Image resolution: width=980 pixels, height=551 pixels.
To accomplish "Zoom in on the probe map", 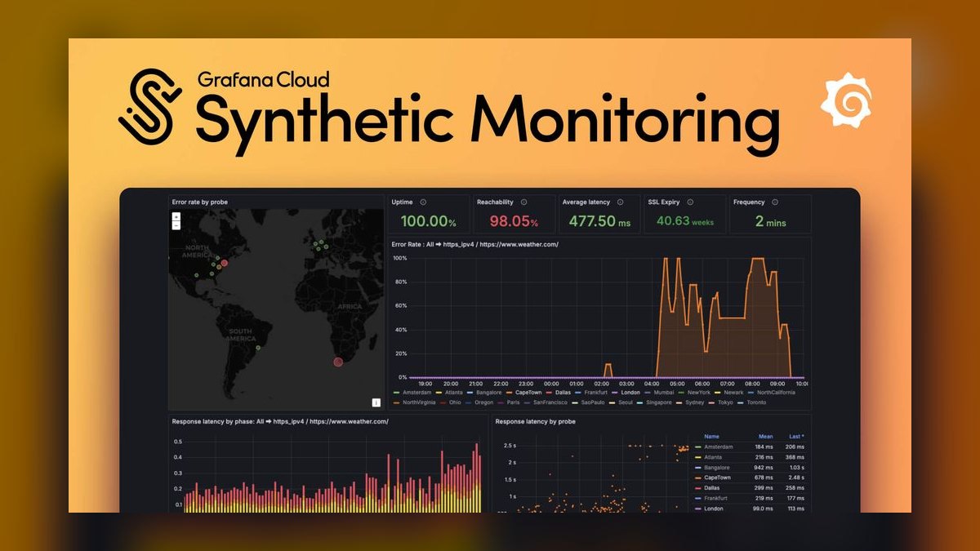I will tap(176, 216).
